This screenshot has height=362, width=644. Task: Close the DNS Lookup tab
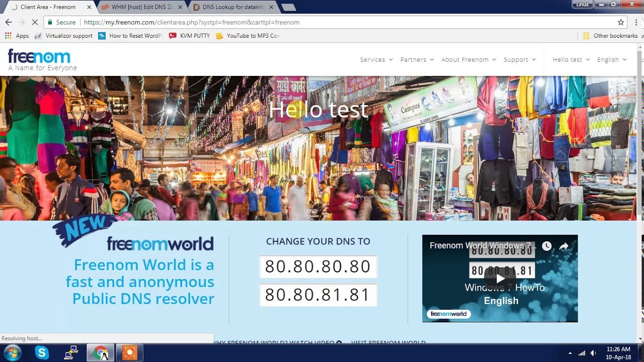272,7
